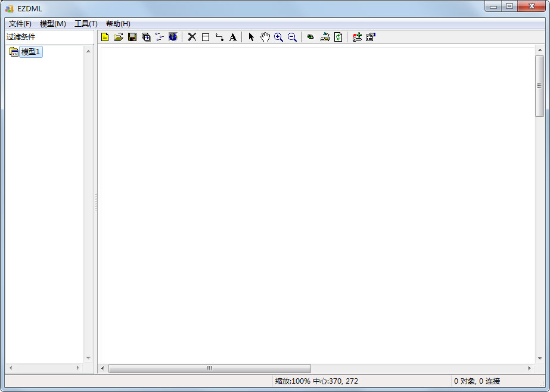
Task: Select the connector link line tool
Action: [219, 37]
